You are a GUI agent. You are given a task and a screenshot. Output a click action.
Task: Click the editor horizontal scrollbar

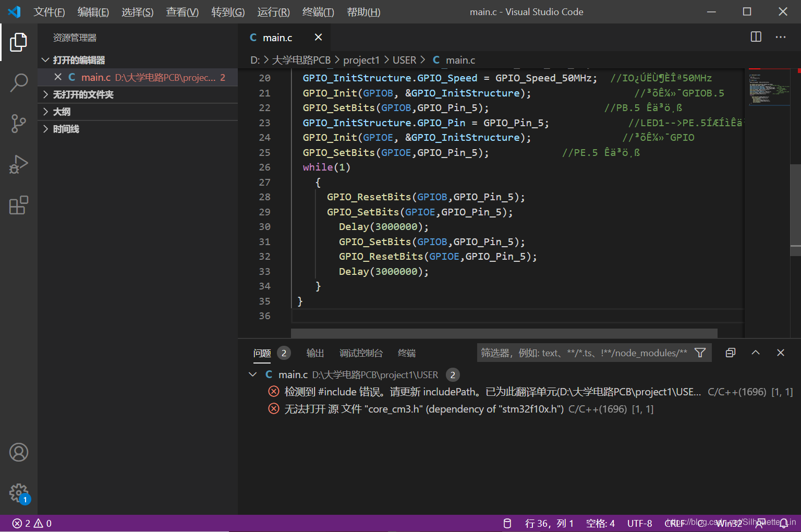pyautogui.click(x=504, y=333)
